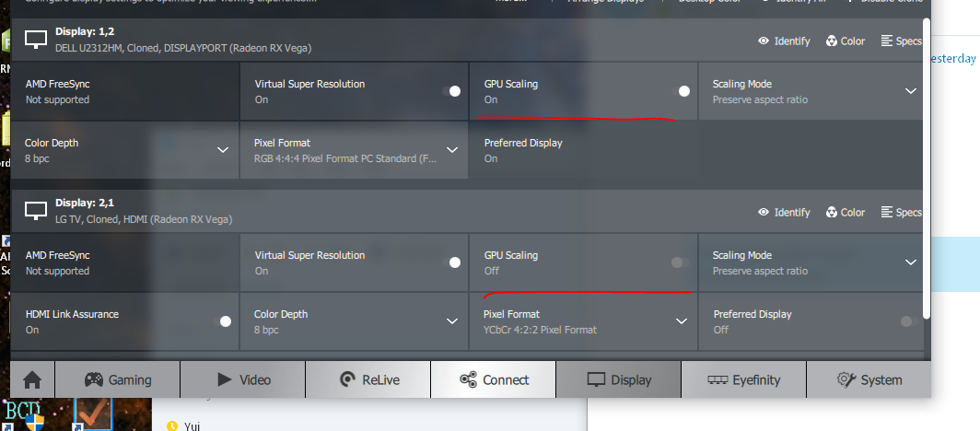This screenshot has height=431, width=980.
Task: Open the System tab
Action: click(869, 379)
